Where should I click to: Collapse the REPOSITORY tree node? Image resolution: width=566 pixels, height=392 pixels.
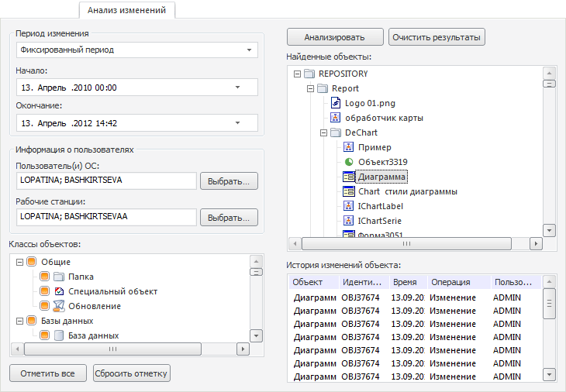[x=297, y=74]
